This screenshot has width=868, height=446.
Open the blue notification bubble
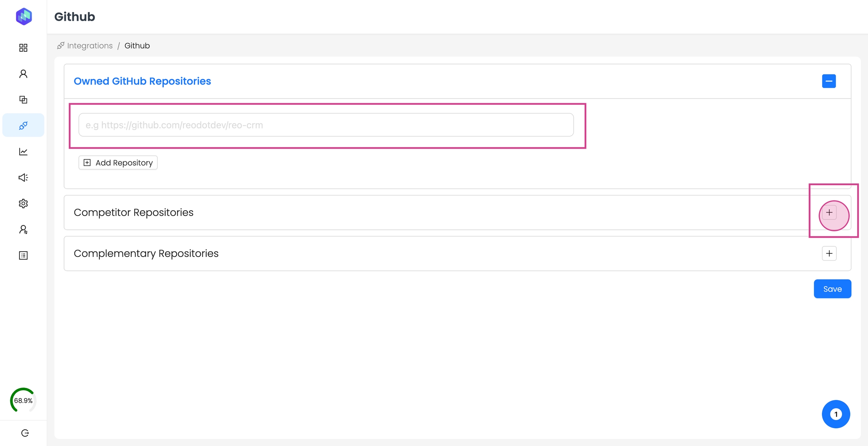[x=836, y=414]
